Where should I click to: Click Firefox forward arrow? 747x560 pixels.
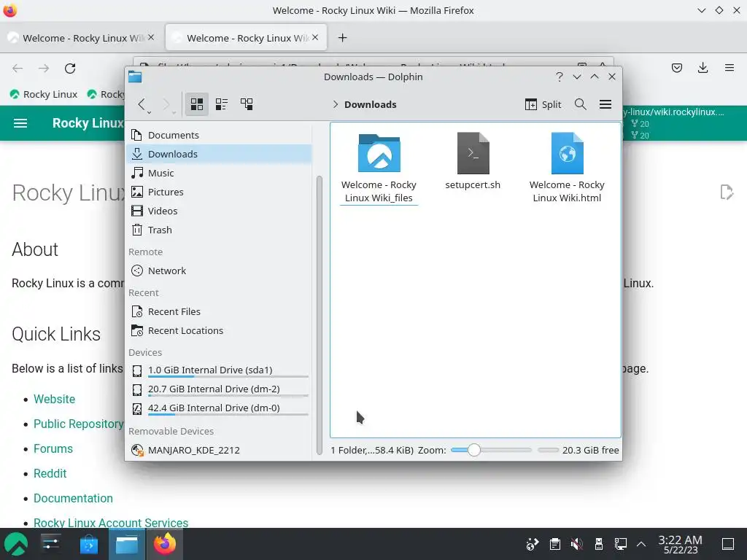pyautogui.click(x=44, y=68)
